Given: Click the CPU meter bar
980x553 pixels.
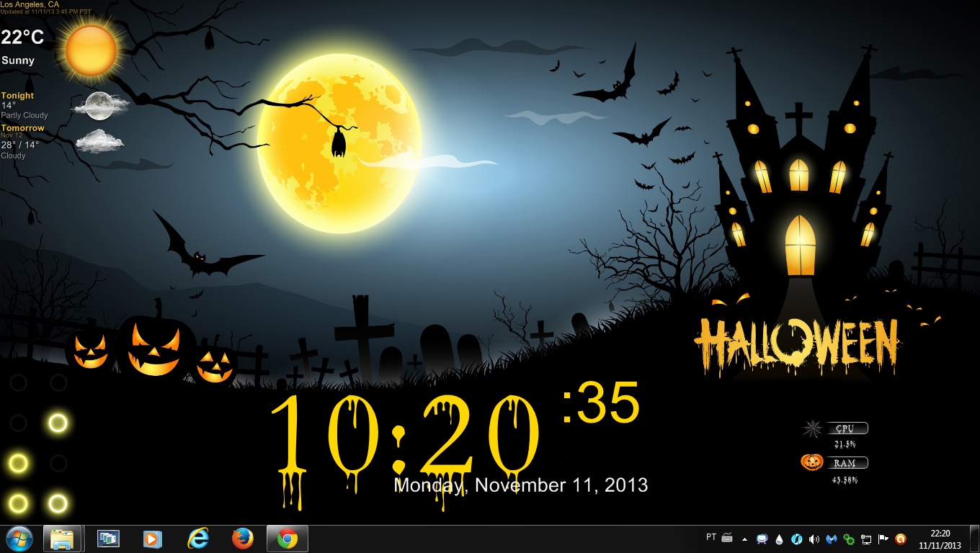Looking at the screenshot, I should pyautogui.click(x=847, y=428).
